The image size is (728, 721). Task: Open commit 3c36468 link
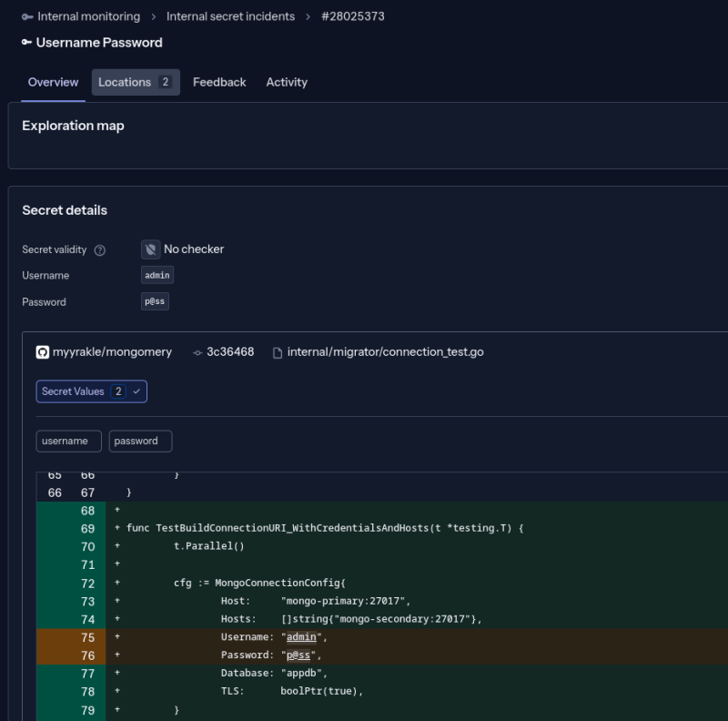click(230, 352)
